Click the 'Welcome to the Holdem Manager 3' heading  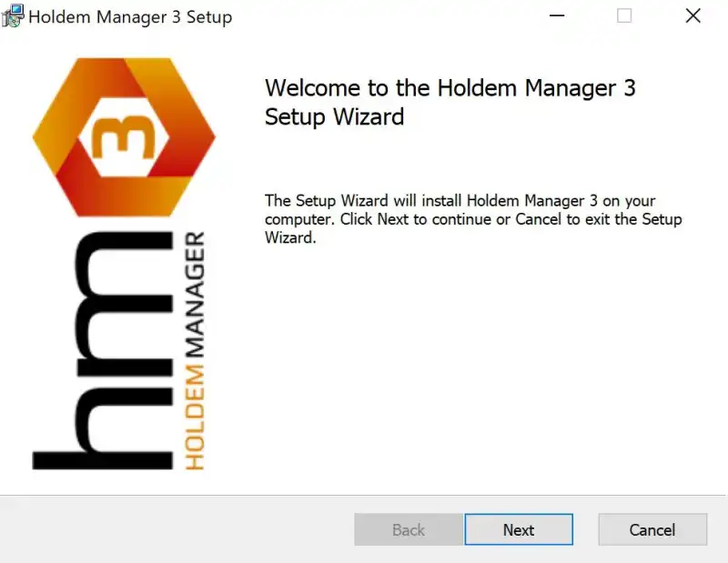450,88
